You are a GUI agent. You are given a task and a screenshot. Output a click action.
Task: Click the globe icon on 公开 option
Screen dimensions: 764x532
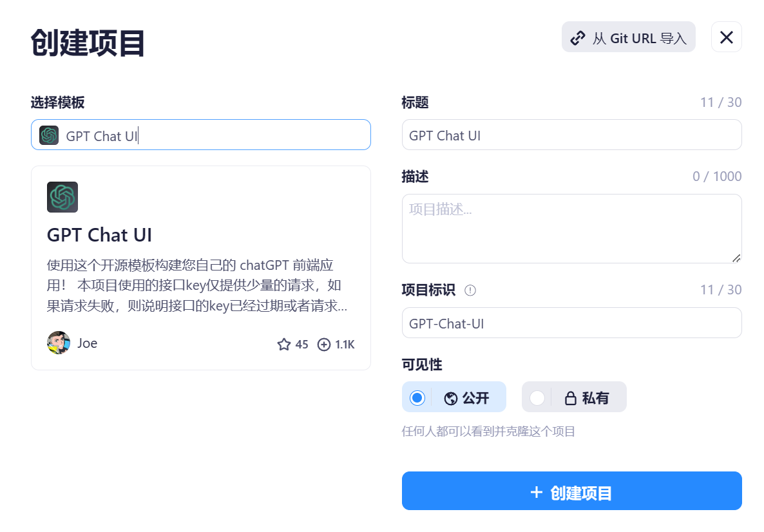(x=451, y=399)
